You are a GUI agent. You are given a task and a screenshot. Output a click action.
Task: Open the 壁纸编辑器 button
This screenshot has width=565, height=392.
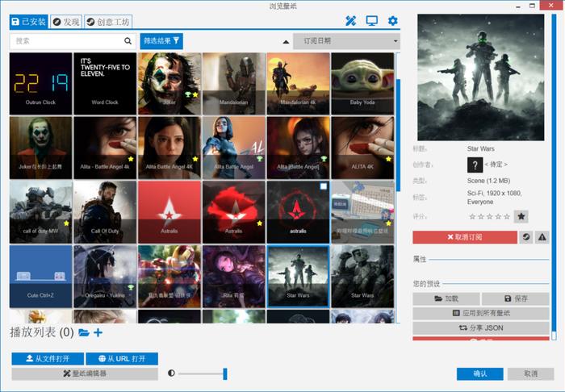tap(85, 373)
